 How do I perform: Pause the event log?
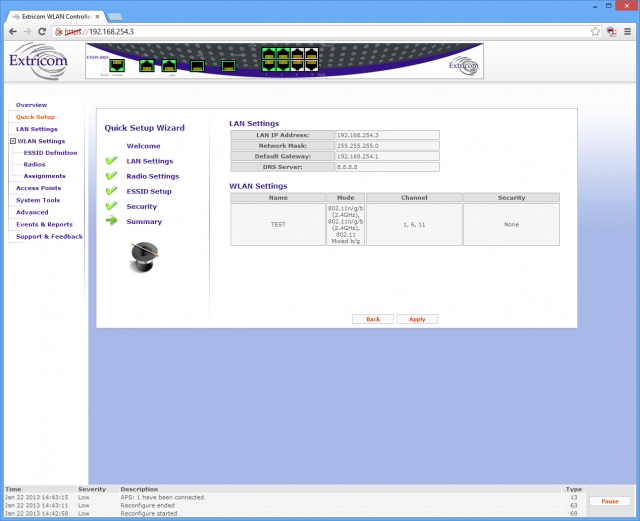[610, 501]
